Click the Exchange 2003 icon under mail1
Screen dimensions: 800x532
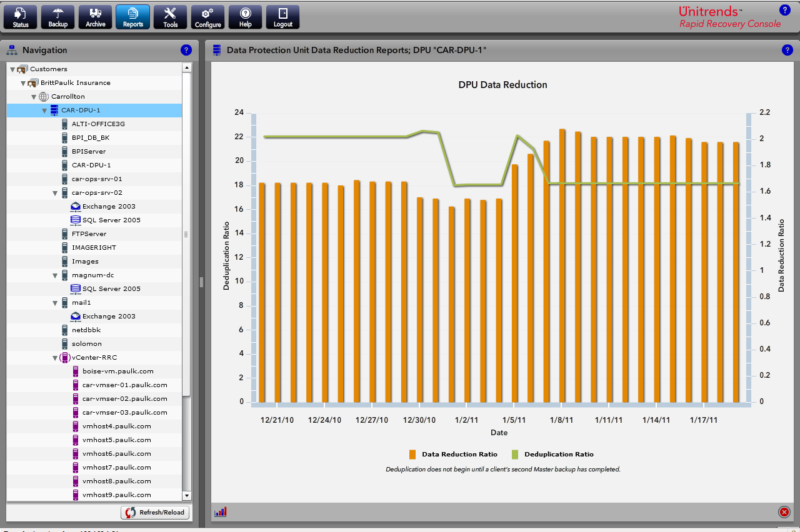[x=76, y=317]
